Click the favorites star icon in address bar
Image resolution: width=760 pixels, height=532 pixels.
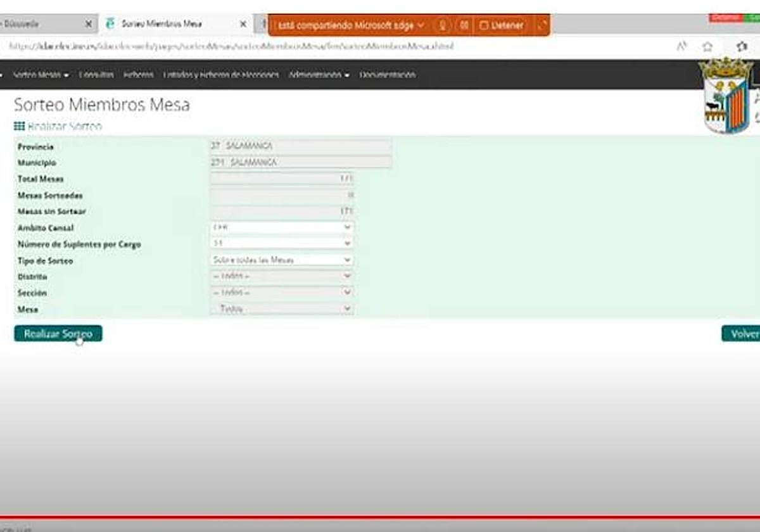click(x=707, y=47)
